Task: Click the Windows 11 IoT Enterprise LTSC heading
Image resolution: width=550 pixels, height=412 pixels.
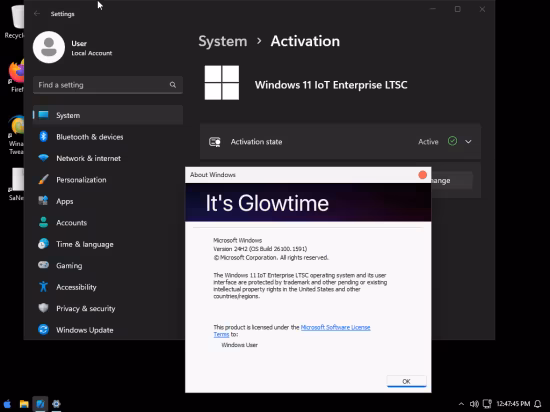Action: [x=331, y=85]
